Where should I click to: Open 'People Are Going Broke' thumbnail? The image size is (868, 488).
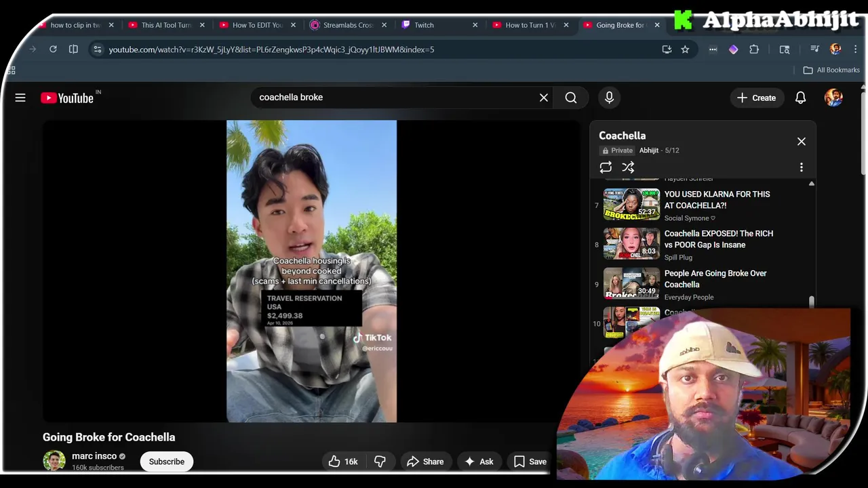[x=631, y=283]
